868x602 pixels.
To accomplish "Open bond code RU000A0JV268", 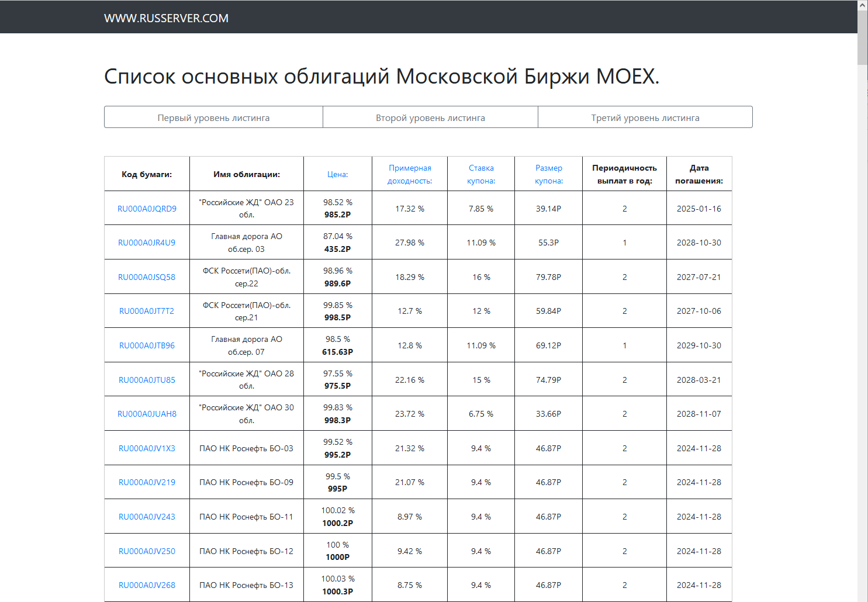I will [147, 585].
